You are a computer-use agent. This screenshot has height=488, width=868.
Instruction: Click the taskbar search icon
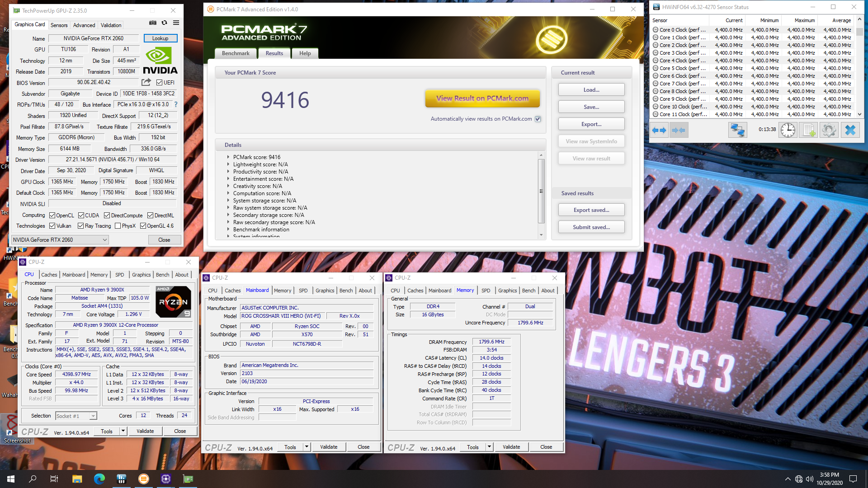33,479
